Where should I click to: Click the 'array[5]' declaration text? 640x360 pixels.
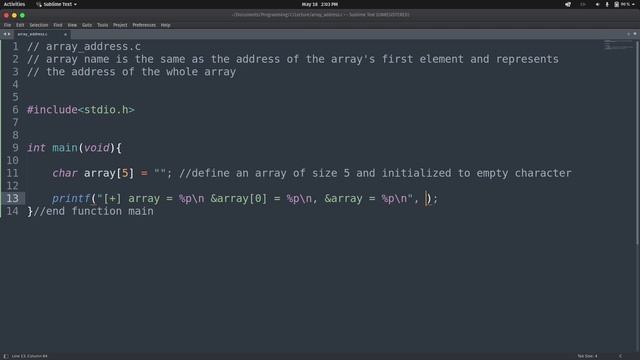(x=109, y=173)
